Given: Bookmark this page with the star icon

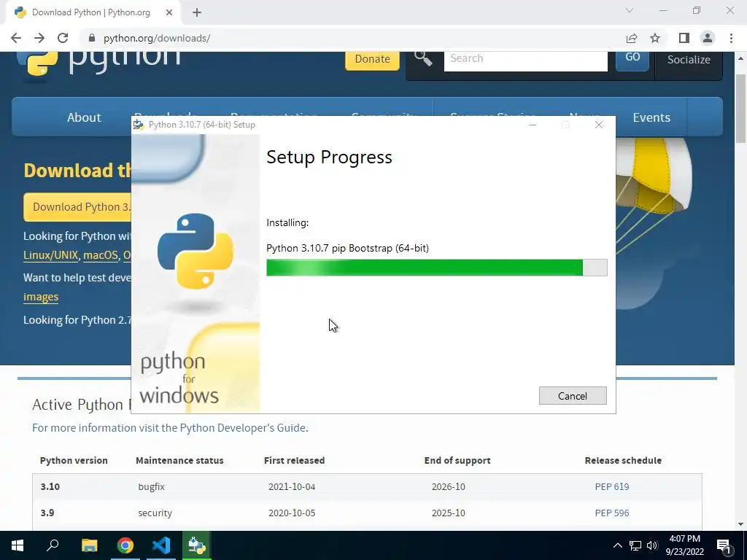Looking at the screenshot, I should 655,38.
